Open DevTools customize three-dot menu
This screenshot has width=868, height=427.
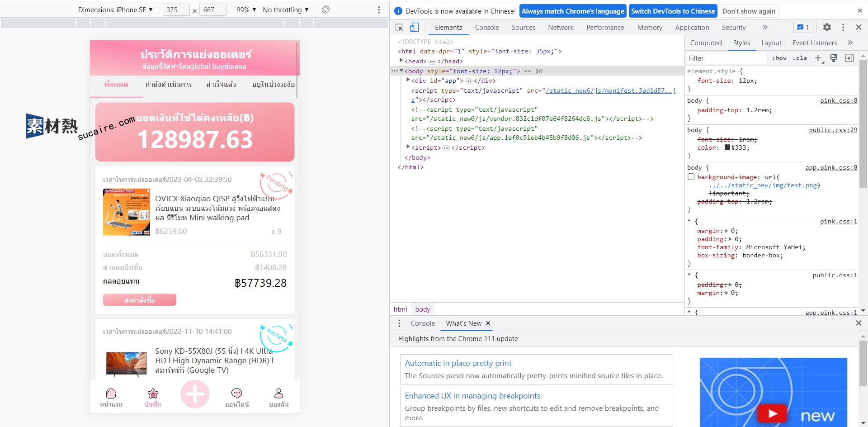(x=843, y=28)
